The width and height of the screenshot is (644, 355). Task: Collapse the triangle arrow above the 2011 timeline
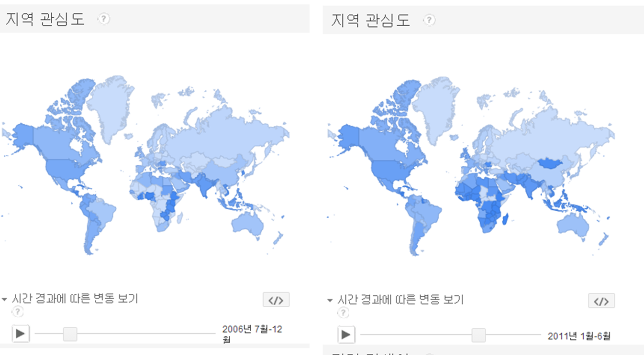330,301
